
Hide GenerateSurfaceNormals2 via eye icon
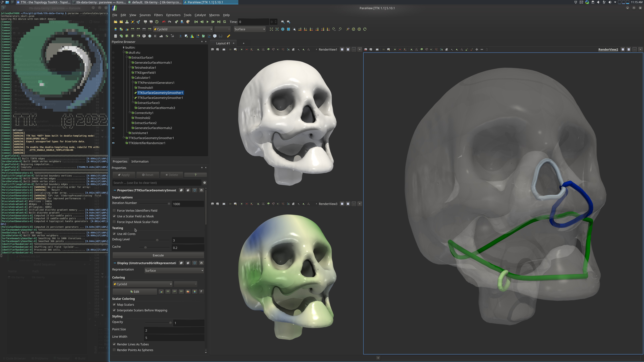click(x=113, y=128)
